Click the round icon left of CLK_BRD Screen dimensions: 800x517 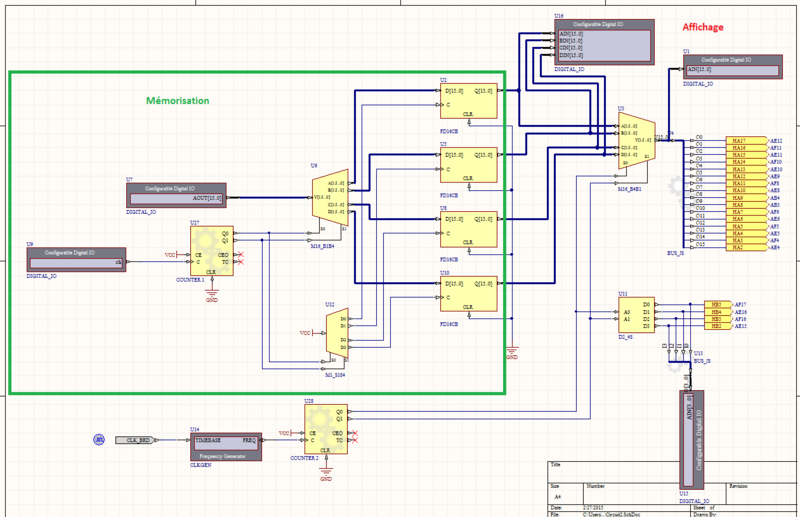point(99,439)
